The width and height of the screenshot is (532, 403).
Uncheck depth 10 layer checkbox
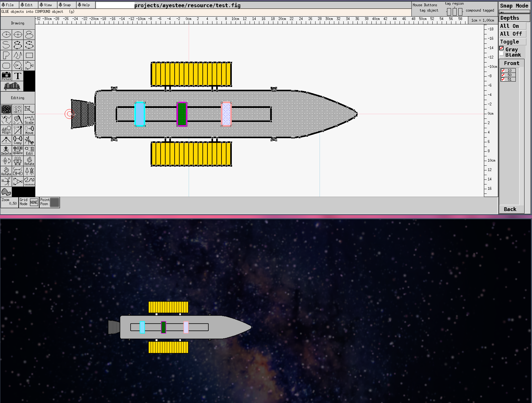click(503, 71)
